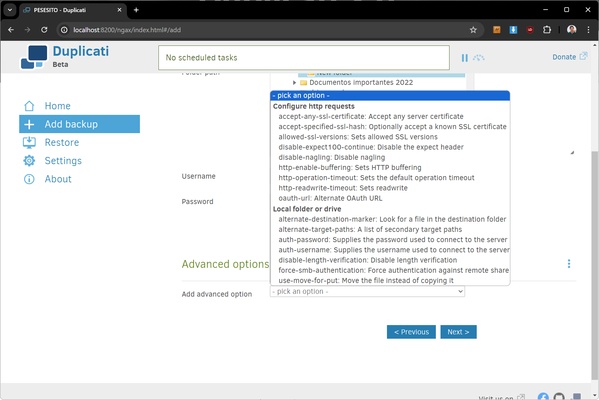This screenshot has height=400, width=599.
Task: Choose disable-expect100-continue option
Action: [x=371, y=147]
